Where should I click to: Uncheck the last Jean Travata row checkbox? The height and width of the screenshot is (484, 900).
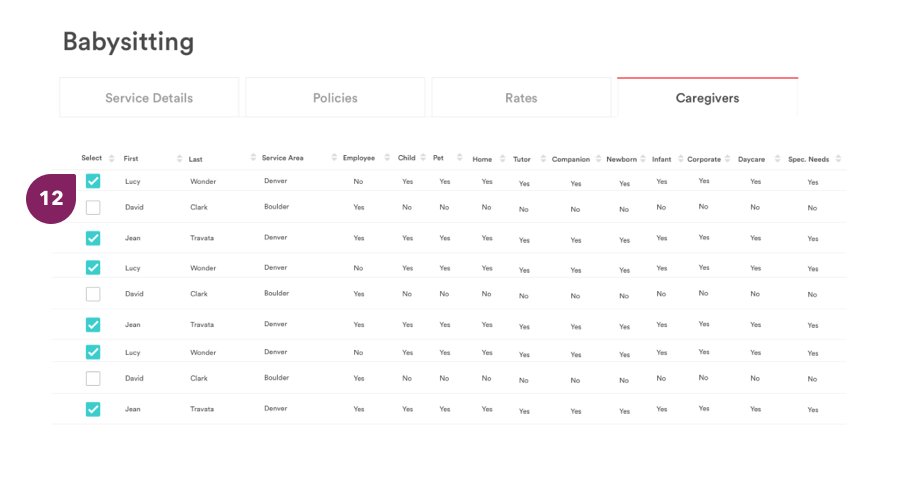(93, 409)
